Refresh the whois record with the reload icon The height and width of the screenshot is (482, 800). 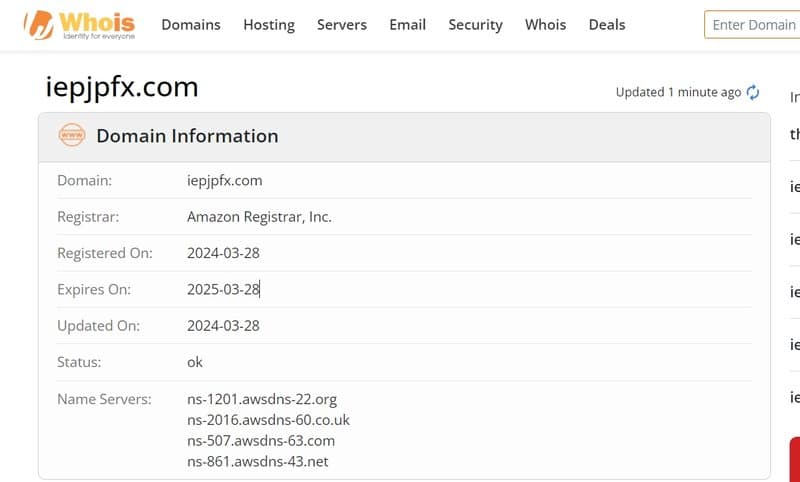pos(753,92)
